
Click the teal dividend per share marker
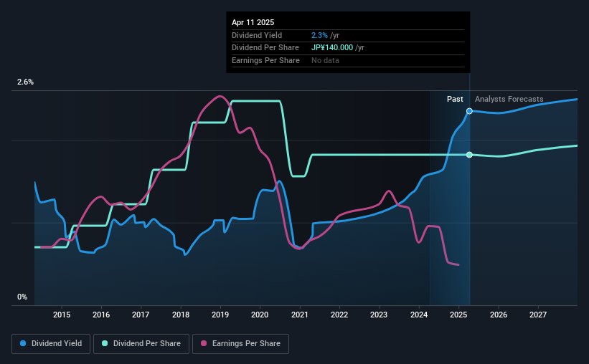(469, 155)
